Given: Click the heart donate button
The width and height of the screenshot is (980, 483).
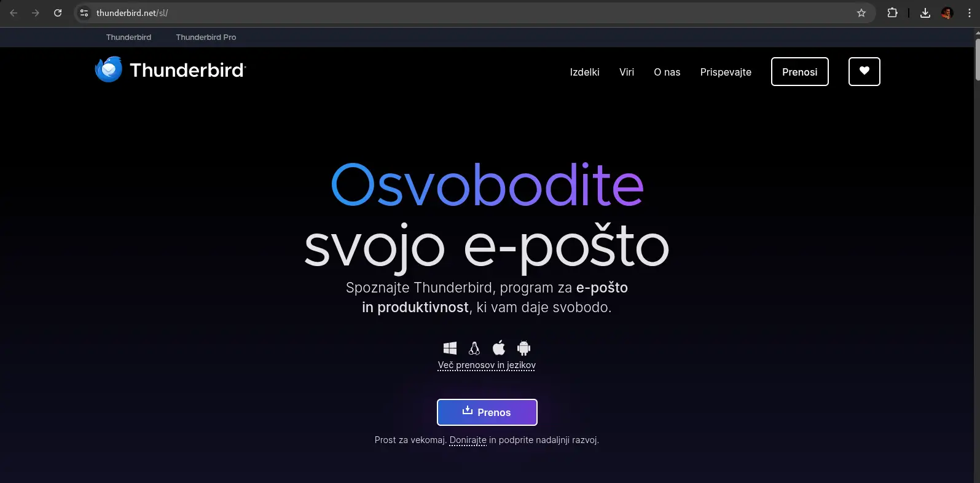Looking at the screenshot, I should coord(864,71).
